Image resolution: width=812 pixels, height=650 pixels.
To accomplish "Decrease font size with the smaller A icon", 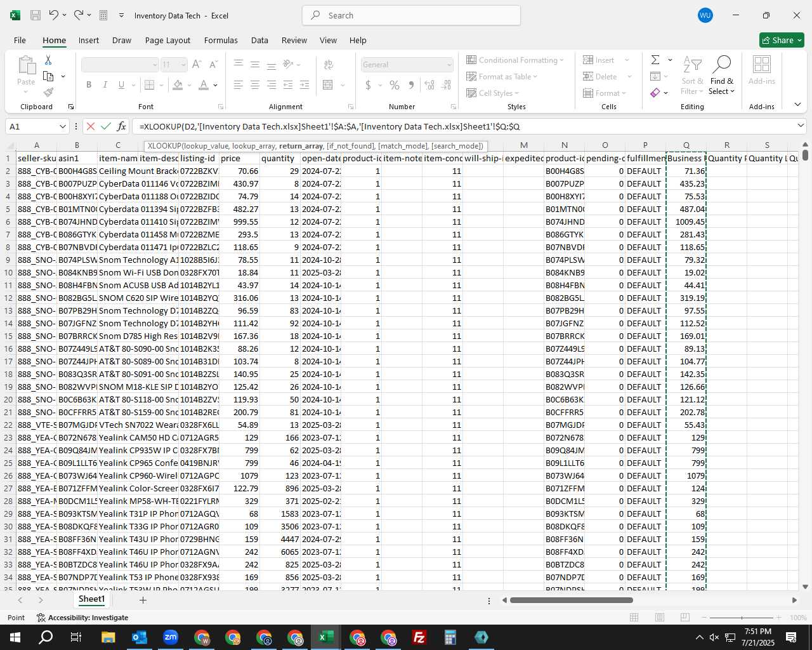I will pyautogui.click(x=213, y=65).
